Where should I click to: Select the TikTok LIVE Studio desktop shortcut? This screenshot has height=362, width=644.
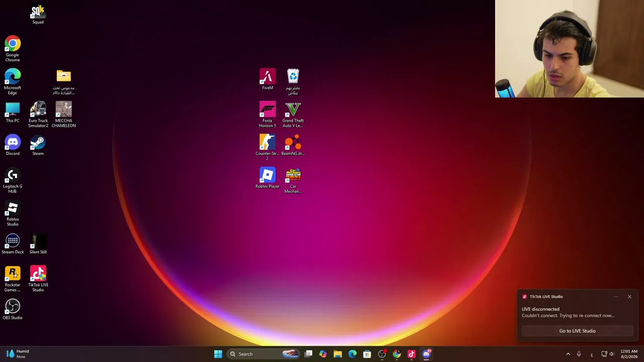point(38,279)
